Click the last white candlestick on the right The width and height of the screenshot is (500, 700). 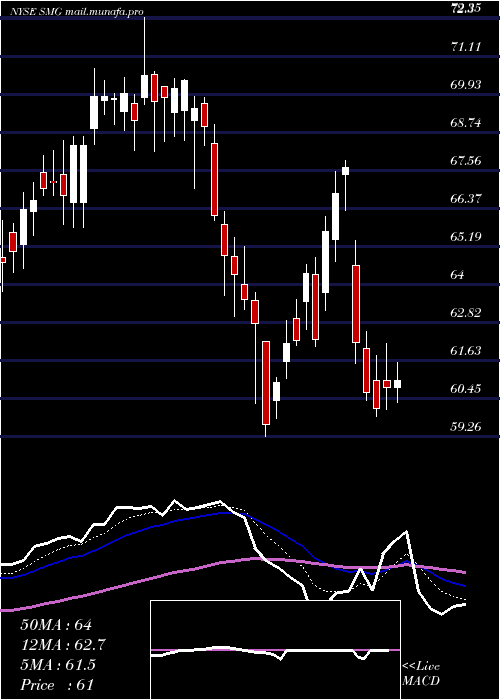click(397, 383)
